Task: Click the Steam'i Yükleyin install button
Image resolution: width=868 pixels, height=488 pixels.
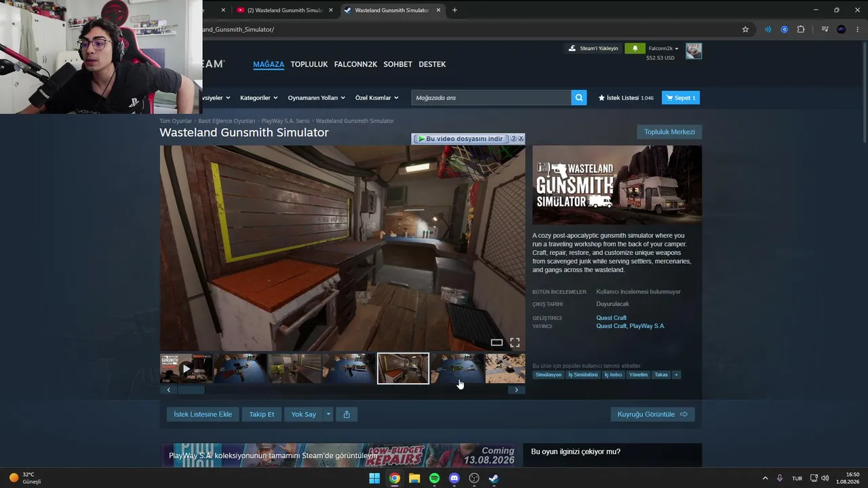Action: (593, 49)
